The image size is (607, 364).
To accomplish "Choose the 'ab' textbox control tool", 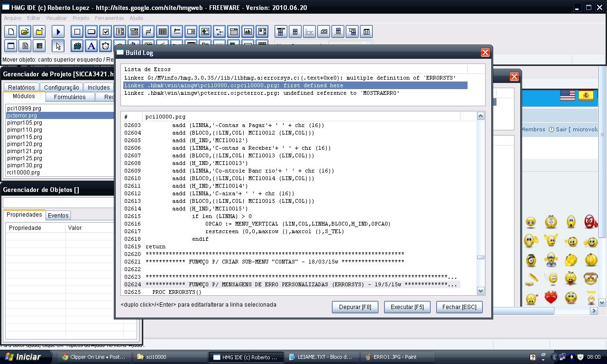I will pos(248,32).
